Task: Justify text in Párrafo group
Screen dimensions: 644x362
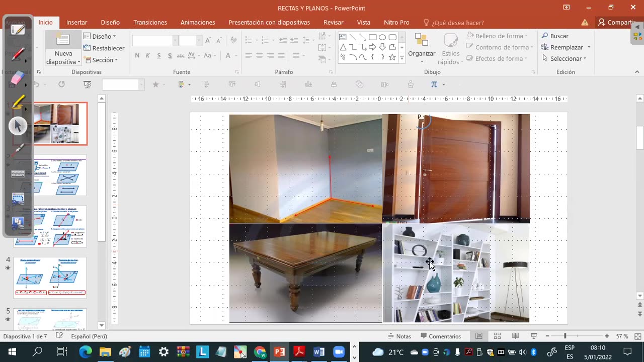Action: pos(281,56)
